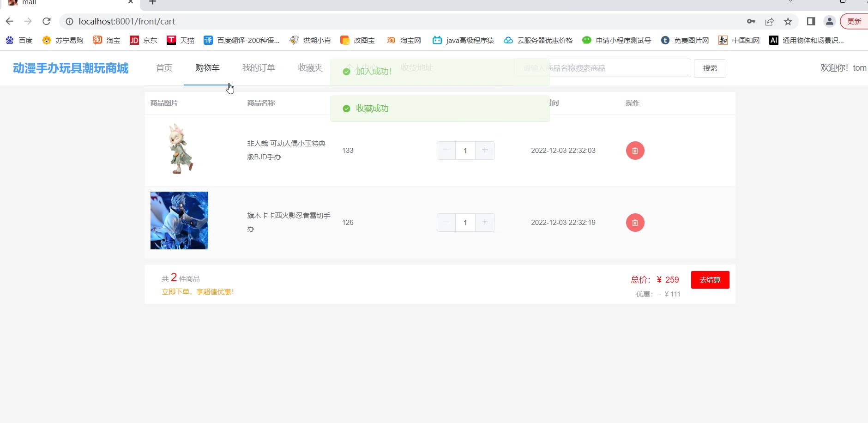Toggle the browser side panel
Screen dimensions: 868x423
coord(811,21)
